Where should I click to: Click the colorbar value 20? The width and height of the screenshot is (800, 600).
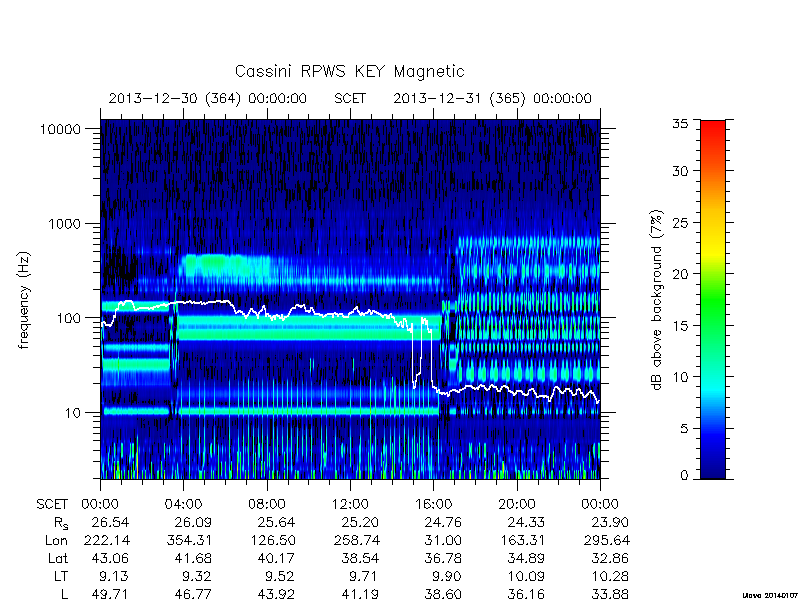680,274
